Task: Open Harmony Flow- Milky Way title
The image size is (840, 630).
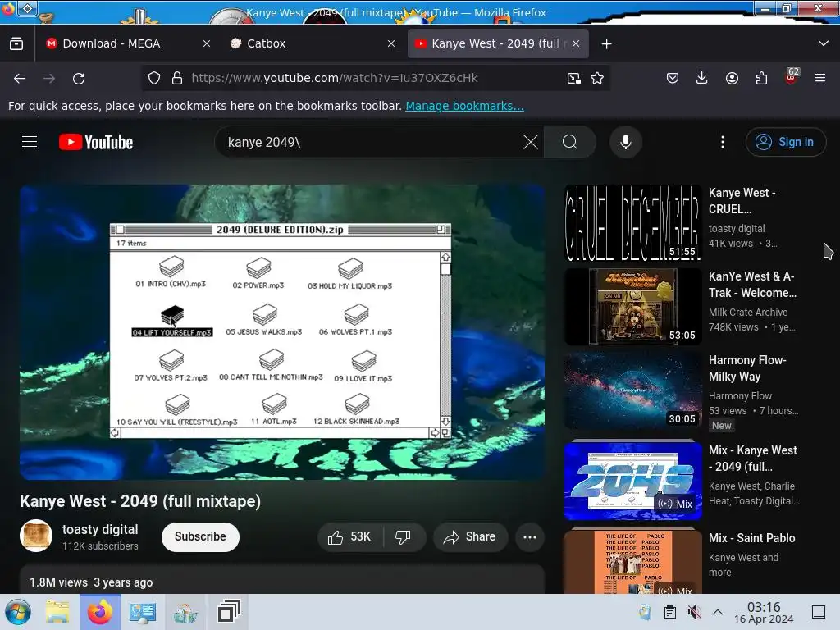Action: 747,368
